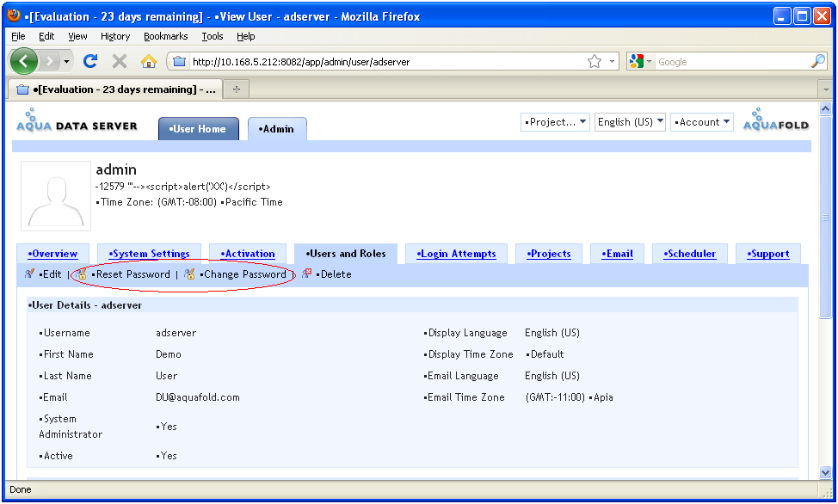The image size is (838, 504).
Task: Open the recent pages history dropdown arrow
Action: pos(67,61)
